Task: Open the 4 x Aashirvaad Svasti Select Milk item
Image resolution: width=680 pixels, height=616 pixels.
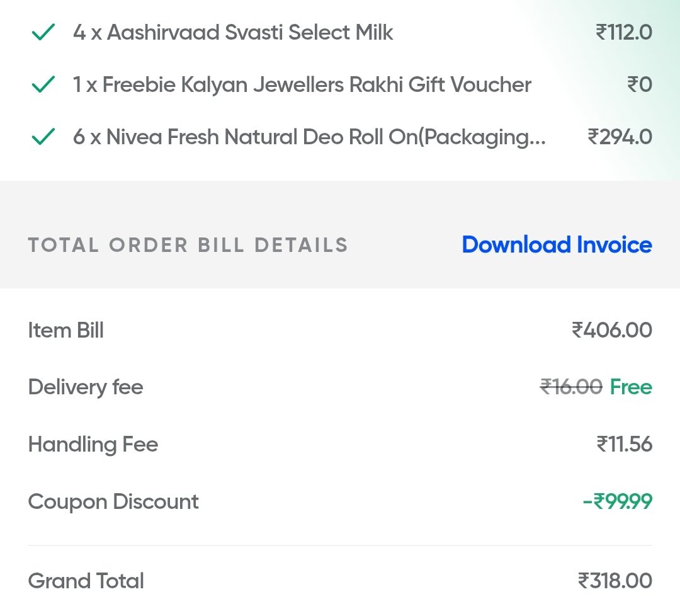Action: 233,33
